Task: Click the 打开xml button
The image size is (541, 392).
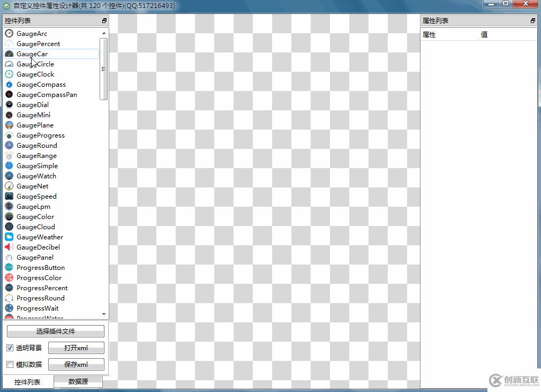Action: point(76,348)
